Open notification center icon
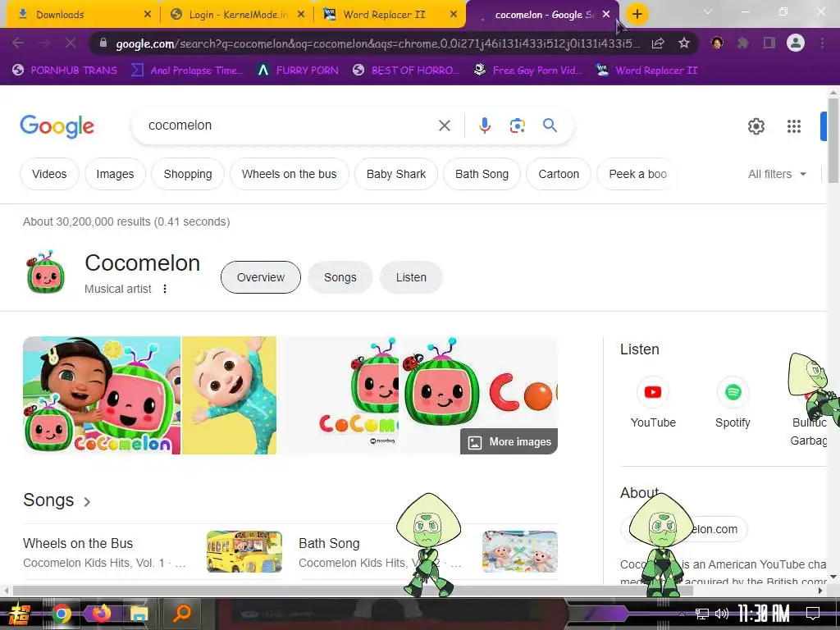The height and width of the screenshot is (630, 840). (813, 614)
